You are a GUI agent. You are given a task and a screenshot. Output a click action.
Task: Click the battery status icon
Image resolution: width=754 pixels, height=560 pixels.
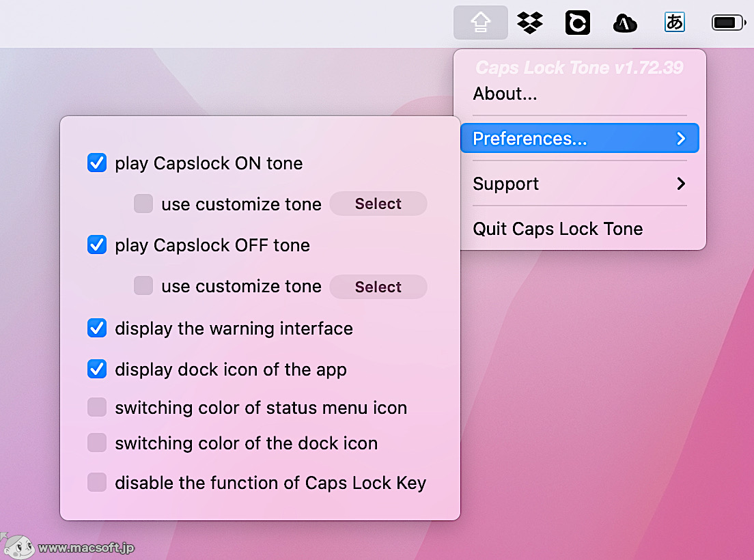pos(727,22)
